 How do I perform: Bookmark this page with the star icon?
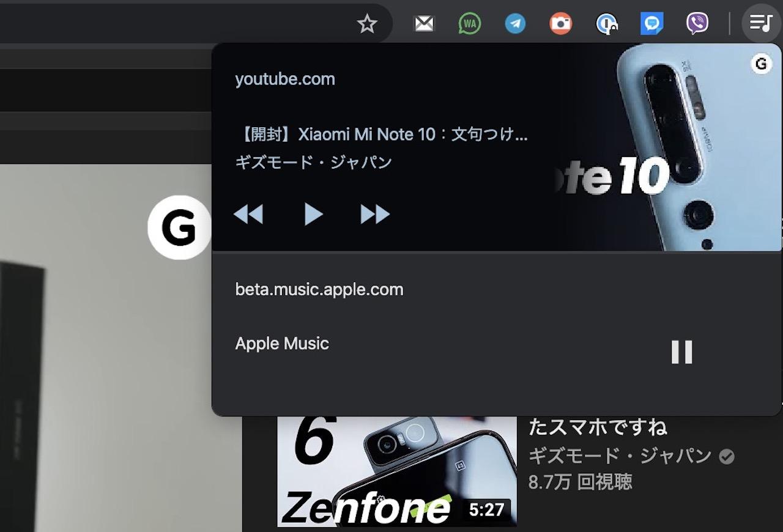(x=367, y=24)
